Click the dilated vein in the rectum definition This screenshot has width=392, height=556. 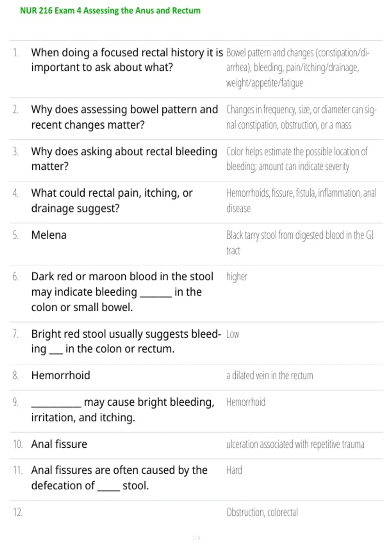pyautogui.click(x=269, y=375)
